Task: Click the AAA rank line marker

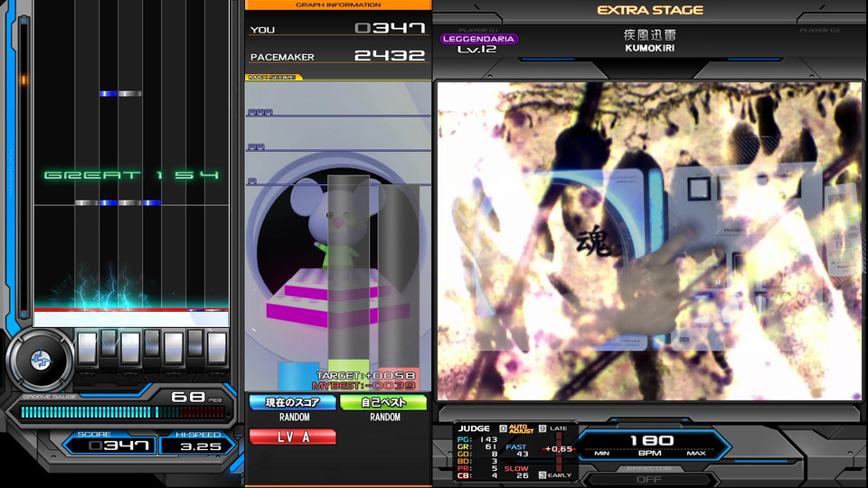Action: coord(260,112)
